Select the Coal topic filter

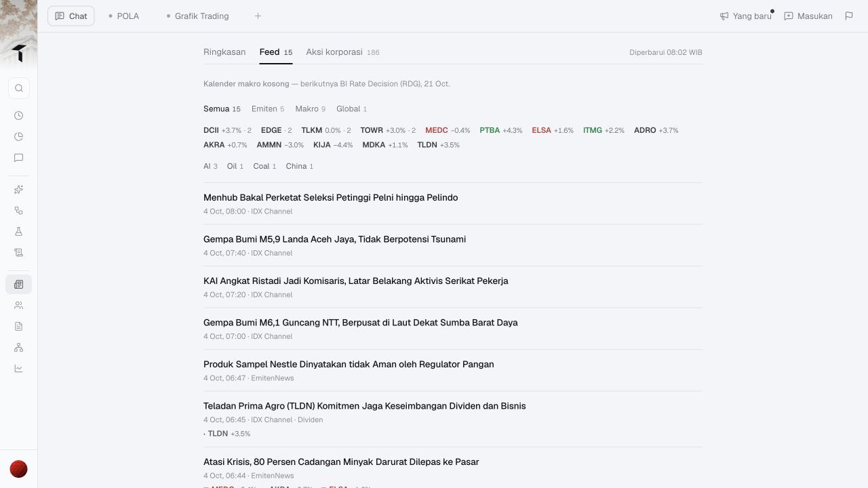[x=264, y=166]
